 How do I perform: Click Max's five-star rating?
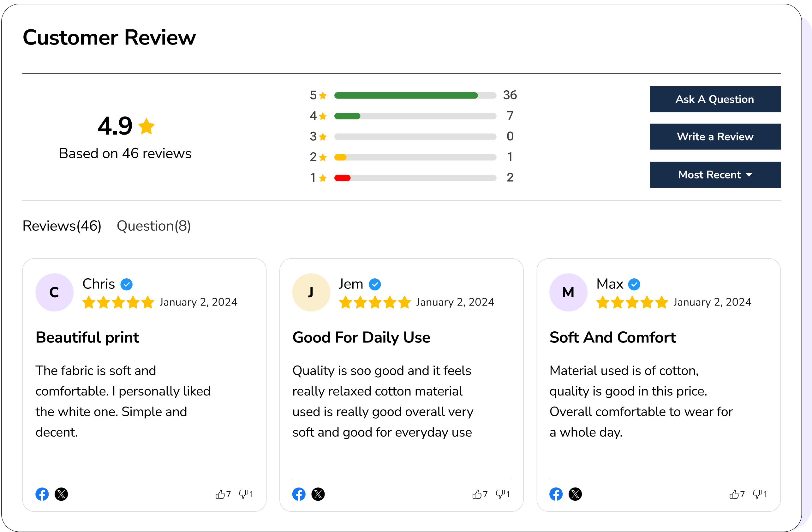pyautogui.click(x=632, y=302)
